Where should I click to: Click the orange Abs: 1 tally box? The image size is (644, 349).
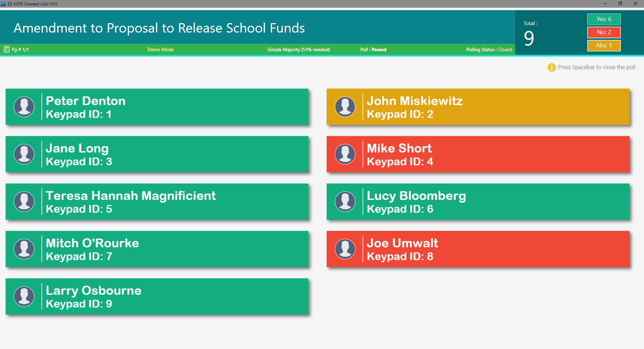click(x=604, y=45)
